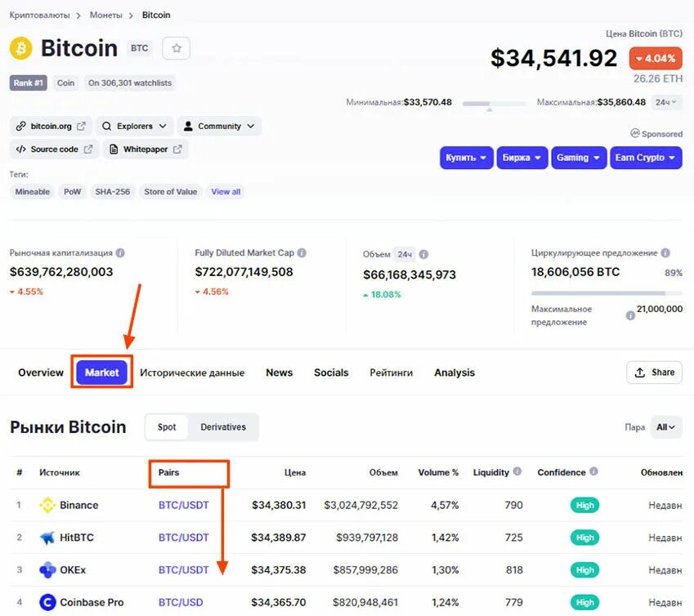Screen dimensions: 694x616
Task: Open the Биржа dropdown
Action: coord(522,158)
